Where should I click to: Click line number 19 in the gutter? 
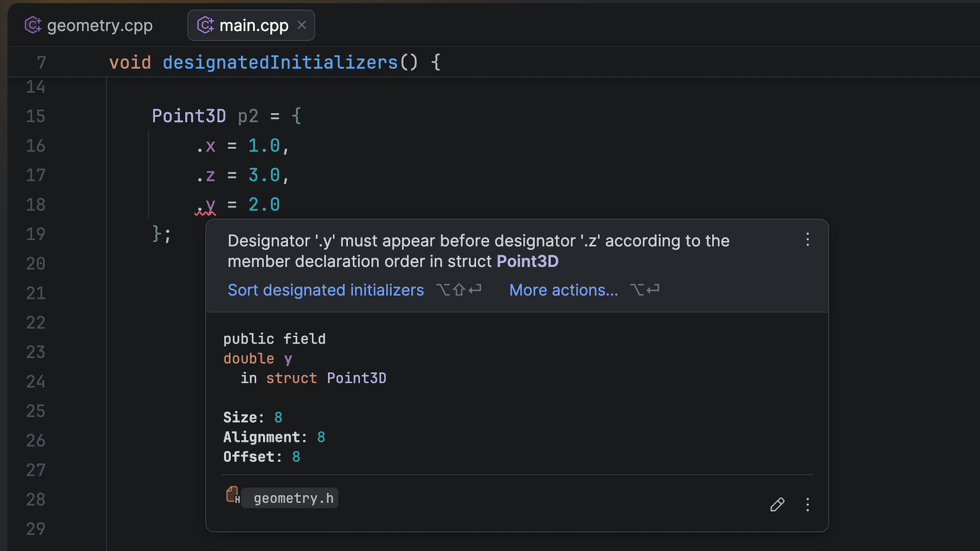pos(35,234)
